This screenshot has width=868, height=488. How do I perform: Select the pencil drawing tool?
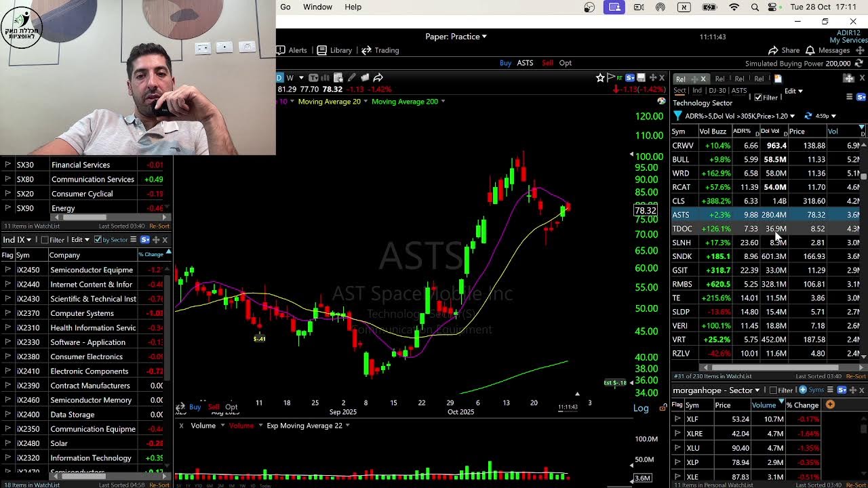(x=351, y=77)
